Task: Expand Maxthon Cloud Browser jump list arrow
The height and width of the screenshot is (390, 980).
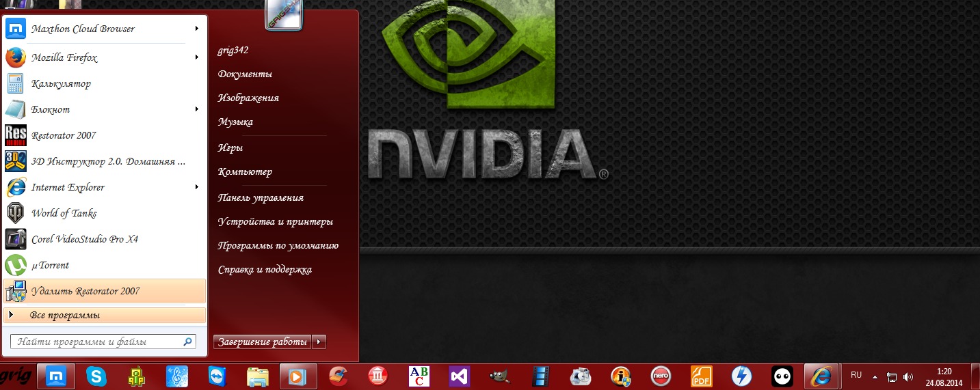Action: click(x=197, y=29)
